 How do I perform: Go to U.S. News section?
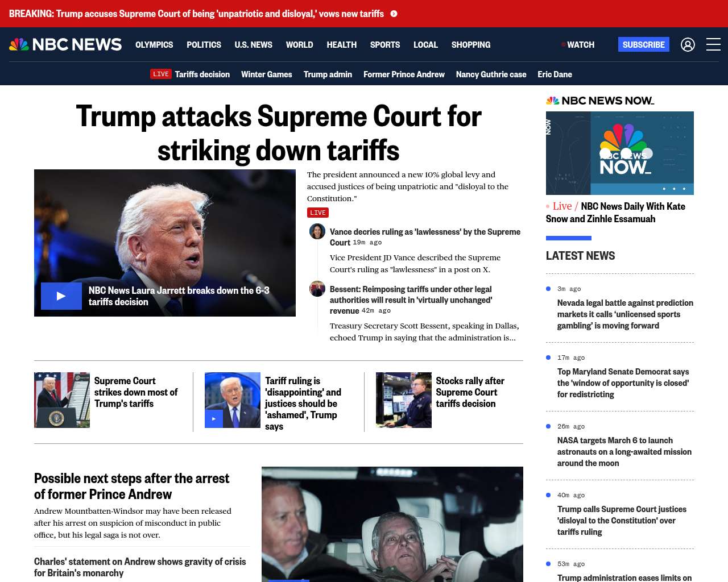[x=254, y=44]
